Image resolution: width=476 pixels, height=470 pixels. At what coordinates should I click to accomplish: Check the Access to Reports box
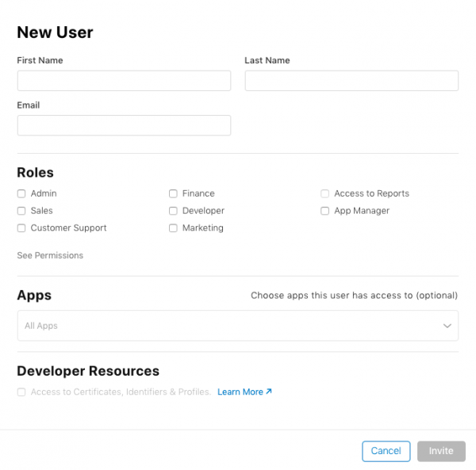pos(325,193)
